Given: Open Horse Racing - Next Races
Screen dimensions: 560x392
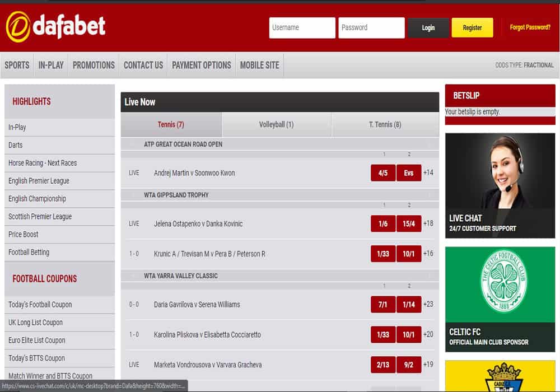Looking at the screenshot, I should coord(60,163).
